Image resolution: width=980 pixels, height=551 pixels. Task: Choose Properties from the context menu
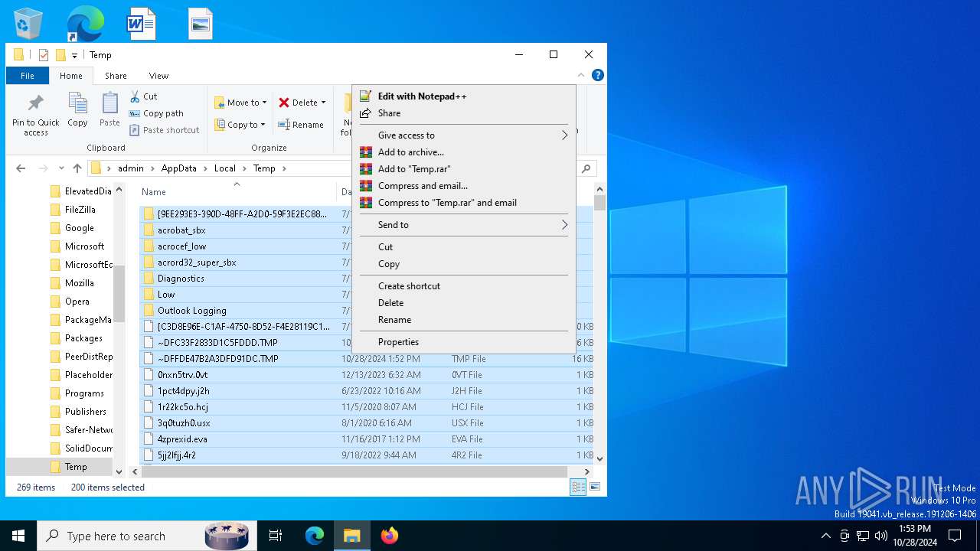coord(398,342)
